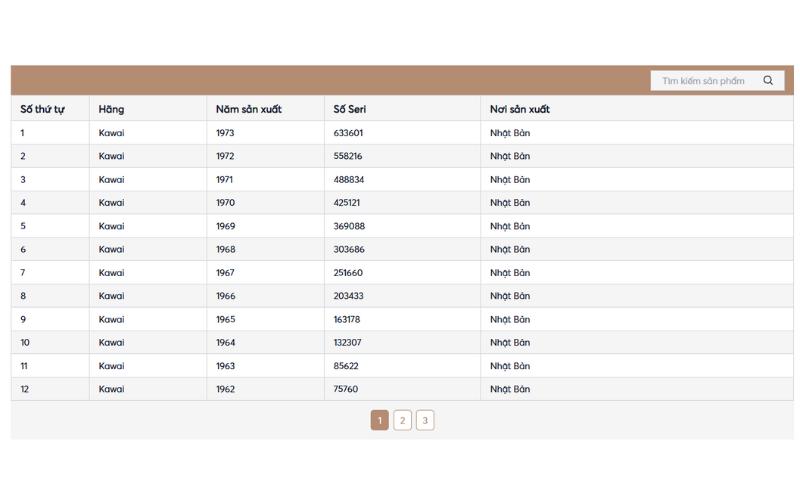Click the 'Số Seri' column header
The image size is (800, 500).
[x=350, y=109]
